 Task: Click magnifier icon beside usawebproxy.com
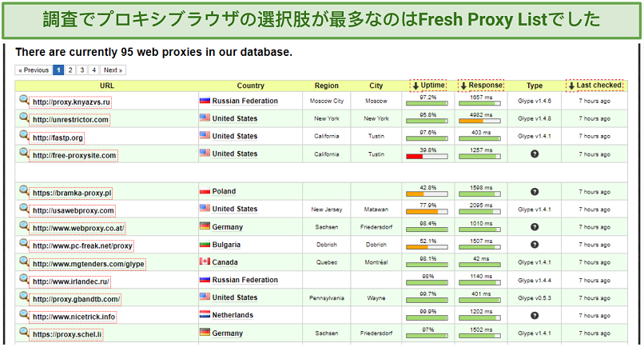pyautogui.click(x=24, y=209)
